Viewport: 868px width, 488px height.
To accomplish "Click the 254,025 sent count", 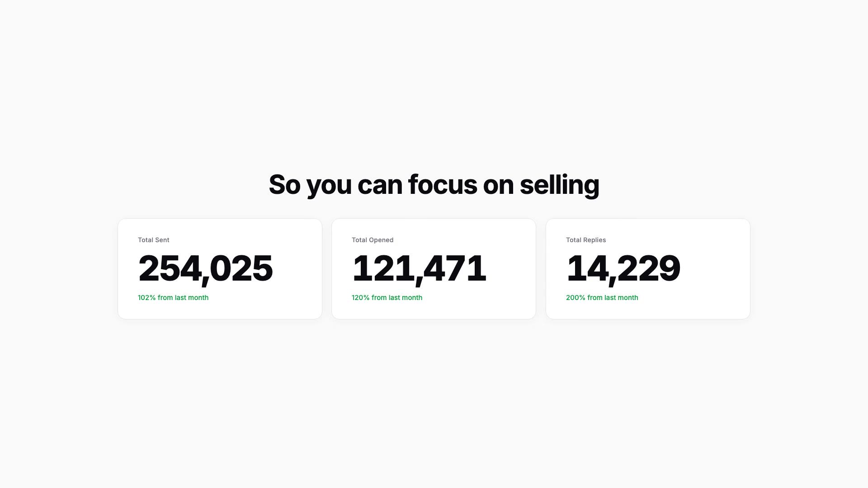I will pos(205,269).
